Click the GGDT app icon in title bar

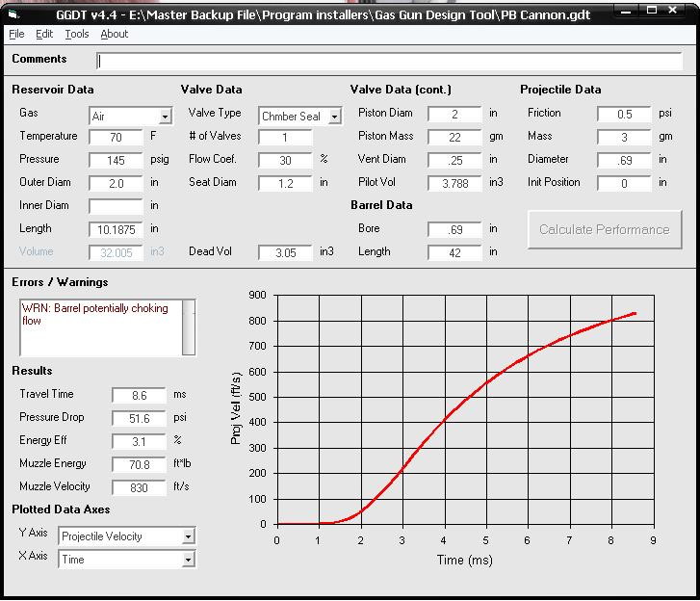pyautogui.click(x=12, y=11)
